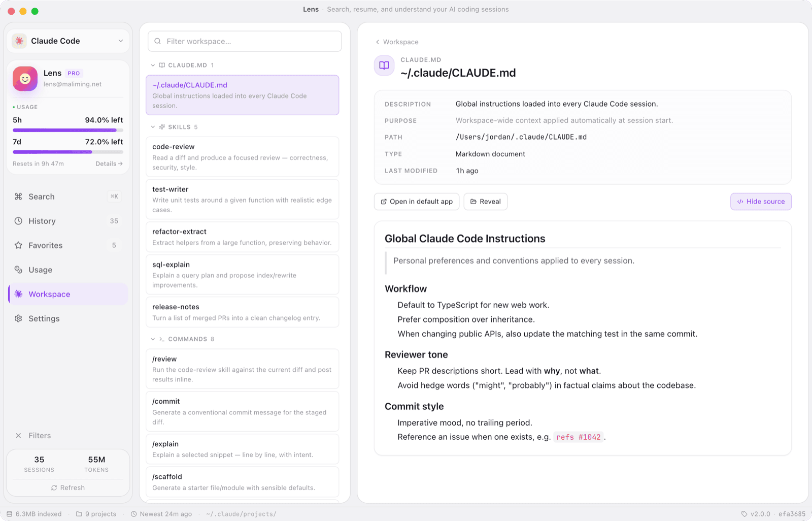Click the file path /Users/jordan/.claude/CLAUDE.md
Screen dimensions: 812x521
point(521,137)
